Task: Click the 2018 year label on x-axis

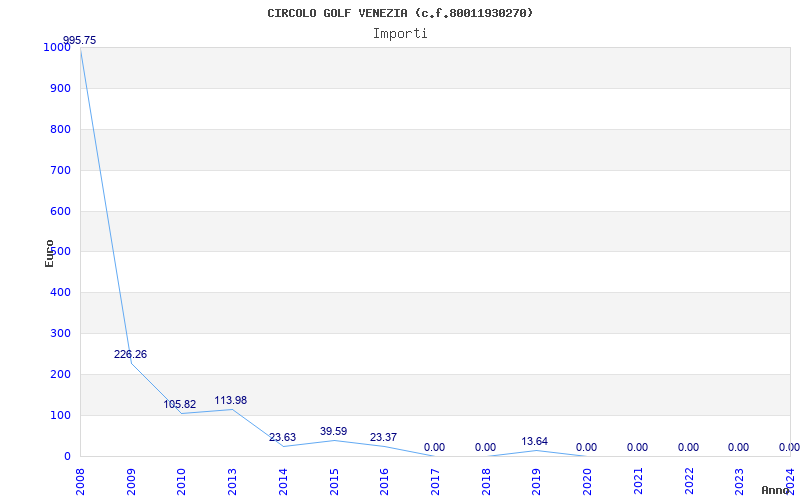Action: pyautogui.click(x=486, y=481)
